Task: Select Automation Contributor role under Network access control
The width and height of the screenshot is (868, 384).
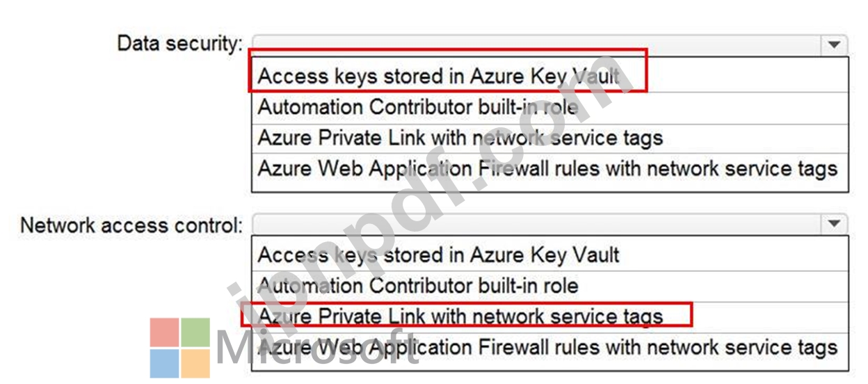Action: 549,285
